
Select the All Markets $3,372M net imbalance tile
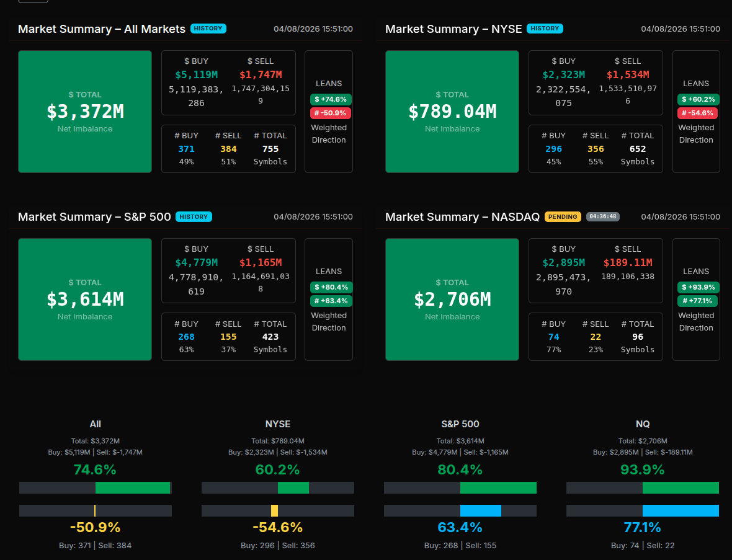[x=85, y=112]
